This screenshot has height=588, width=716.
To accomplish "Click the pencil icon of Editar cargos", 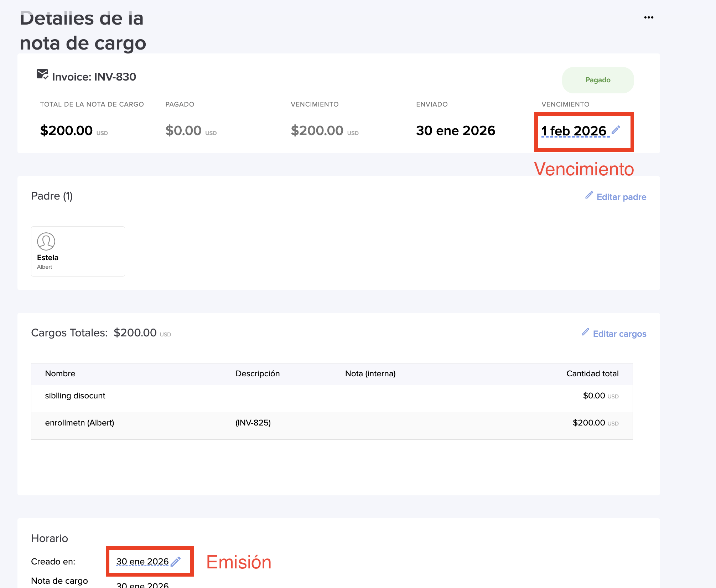I will tap(585, 332).
